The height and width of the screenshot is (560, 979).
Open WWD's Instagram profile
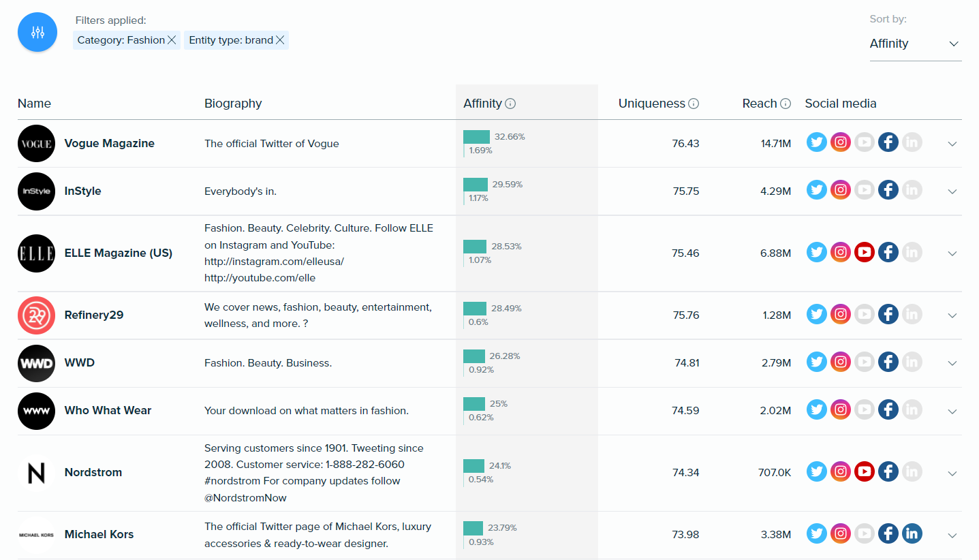[841, 362]
